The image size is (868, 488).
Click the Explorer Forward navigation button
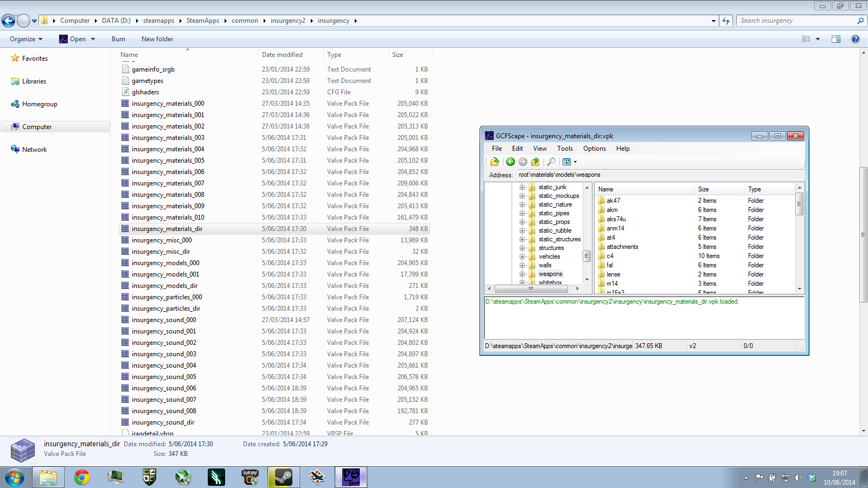click(x=23, y=21)
